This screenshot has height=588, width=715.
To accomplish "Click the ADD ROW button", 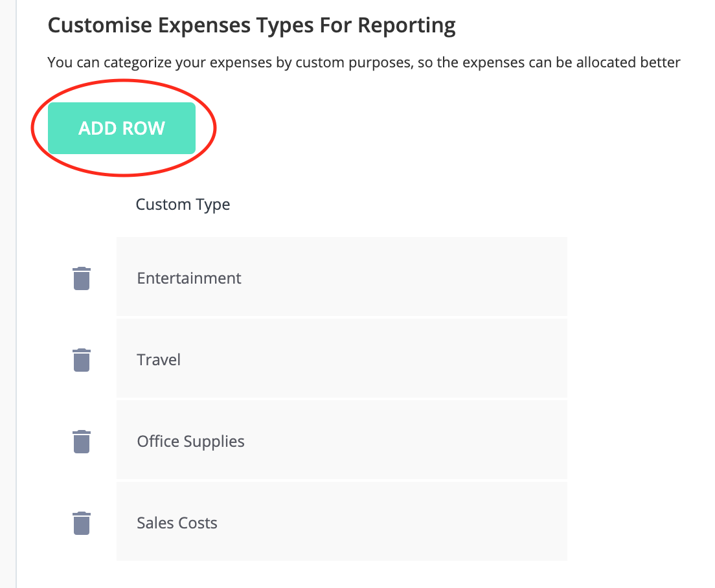I will [122, 128].
